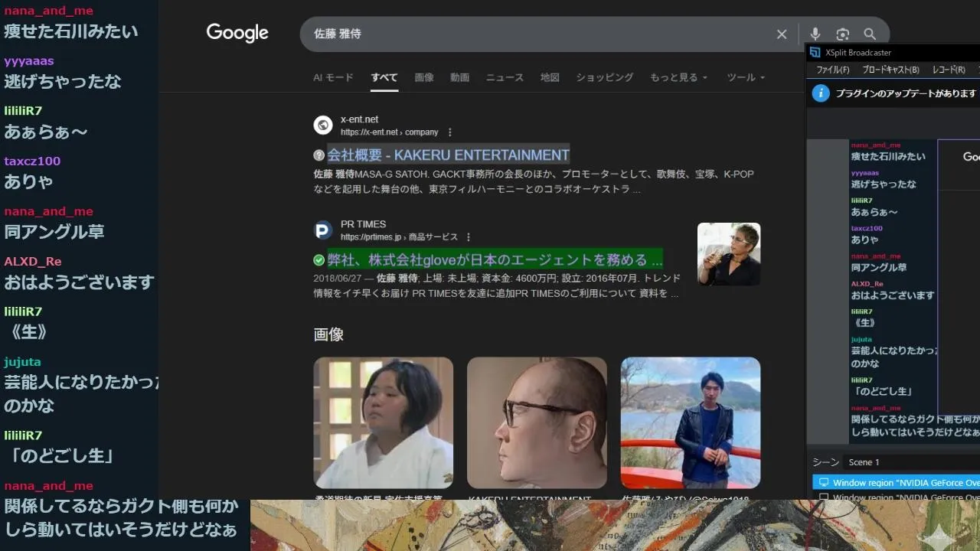This screenshot has width=980, height=551.
Task: Click chat message 「のどごし生」
Action: (61, 455)
